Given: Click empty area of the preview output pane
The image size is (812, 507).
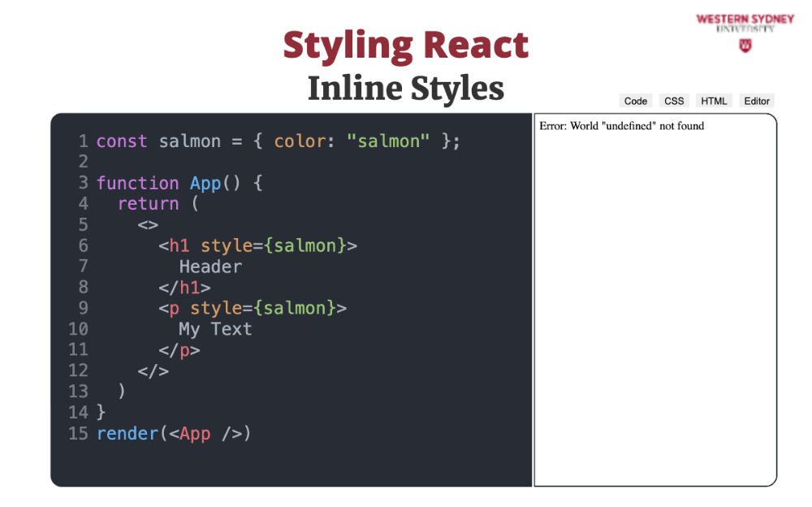Looking at the screenshot, I should [654, 325].
